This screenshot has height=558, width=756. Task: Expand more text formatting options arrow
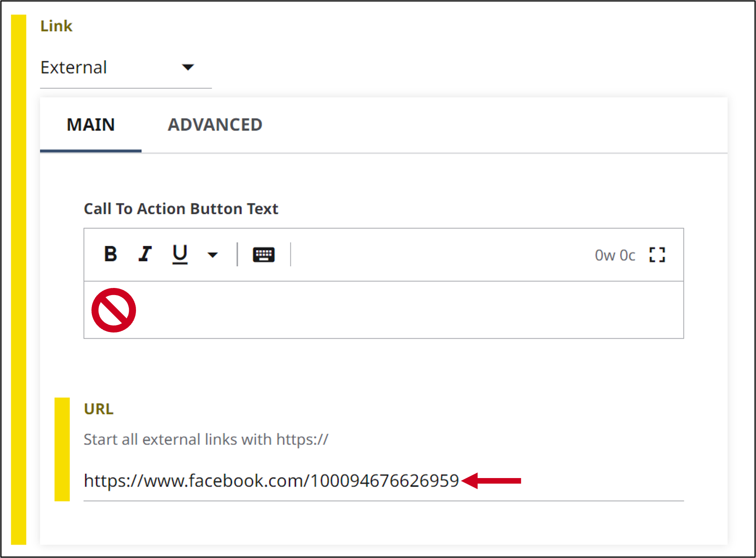coord(213,255)
